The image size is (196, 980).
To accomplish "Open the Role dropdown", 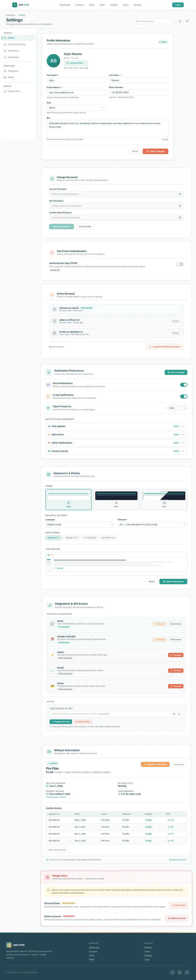I will click(76, 108).
